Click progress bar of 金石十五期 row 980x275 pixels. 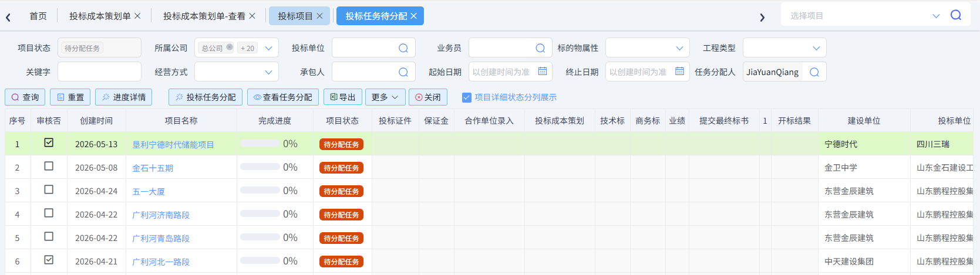pos(260,167)
